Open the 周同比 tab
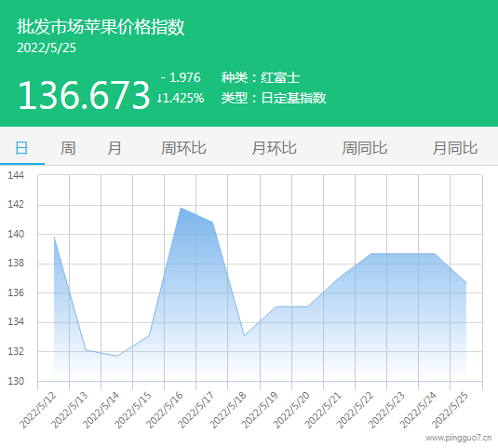The width and height of the screenshot is (498, 448). 365,148
